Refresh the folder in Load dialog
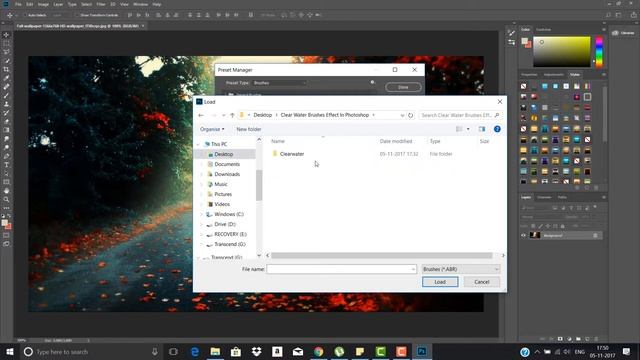 (x=411, y=115)
